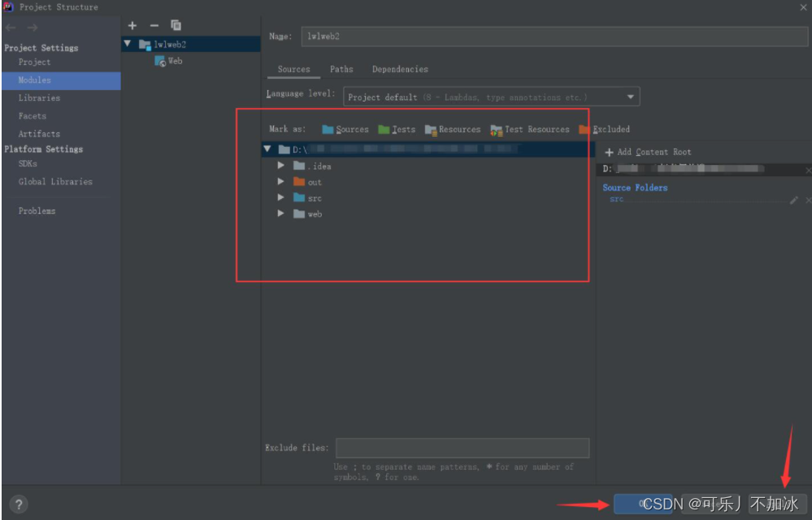Screen dimensions: 812x520
Task: Click the help question mark button
Action: [19, 504]
